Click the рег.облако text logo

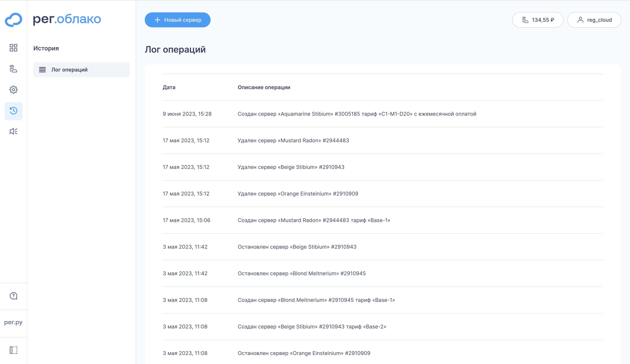tap(67, 19)
